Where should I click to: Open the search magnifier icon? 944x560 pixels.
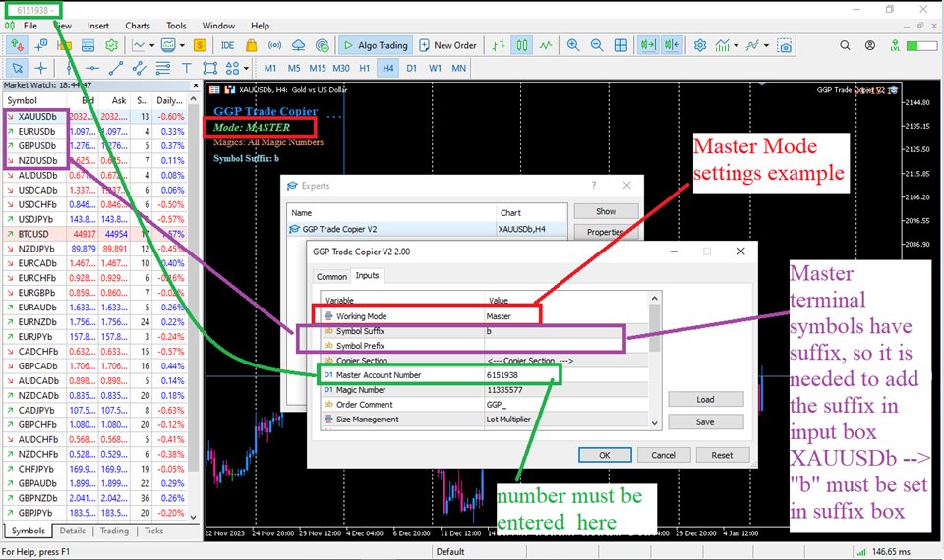846,45
